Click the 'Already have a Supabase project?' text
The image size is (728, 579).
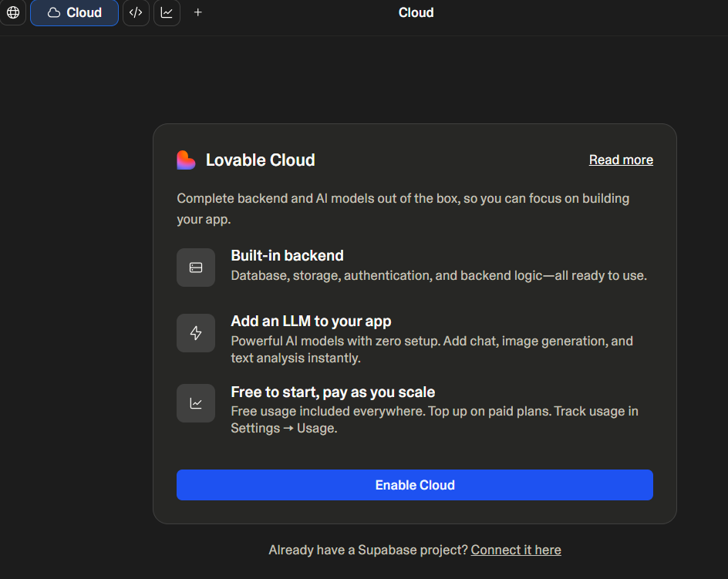point(368,550)
